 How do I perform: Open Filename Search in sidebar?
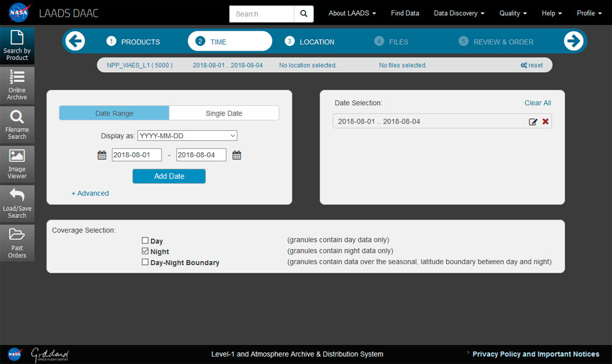click(x=17, y=125)
